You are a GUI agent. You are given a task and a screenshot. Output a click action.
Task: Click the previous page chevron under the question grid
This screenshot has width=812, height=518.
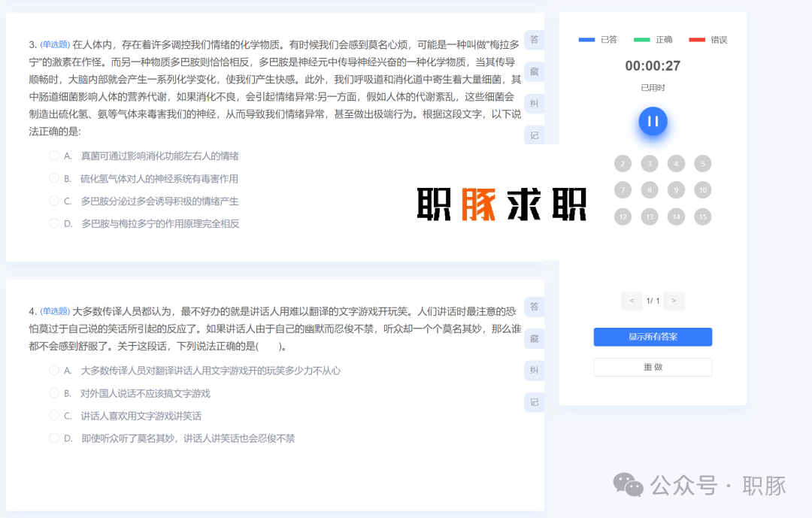(x=632, y=301)
